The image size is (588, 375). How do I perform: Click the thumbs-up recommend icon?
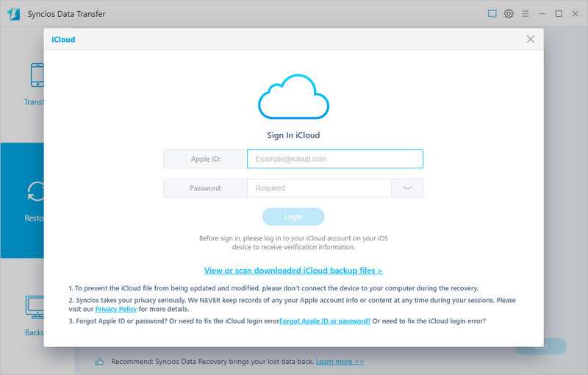pyautogui.click(x=99, y=362)
